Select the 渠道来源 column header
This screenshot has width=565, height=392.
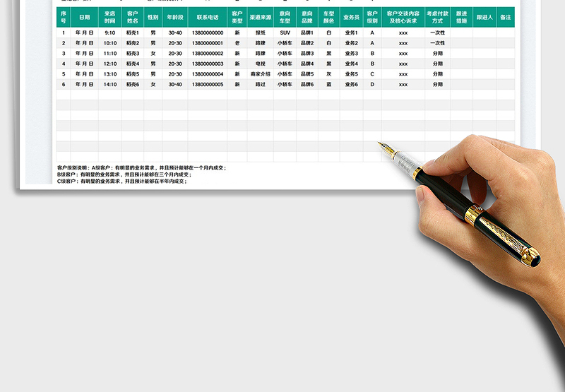[261, 17]
